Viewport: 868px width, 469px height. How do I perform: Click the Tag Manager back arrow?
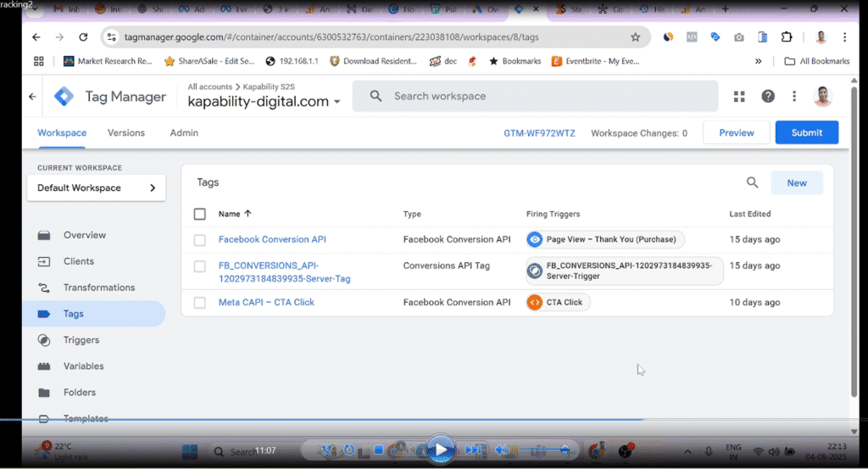click(33, 97)
